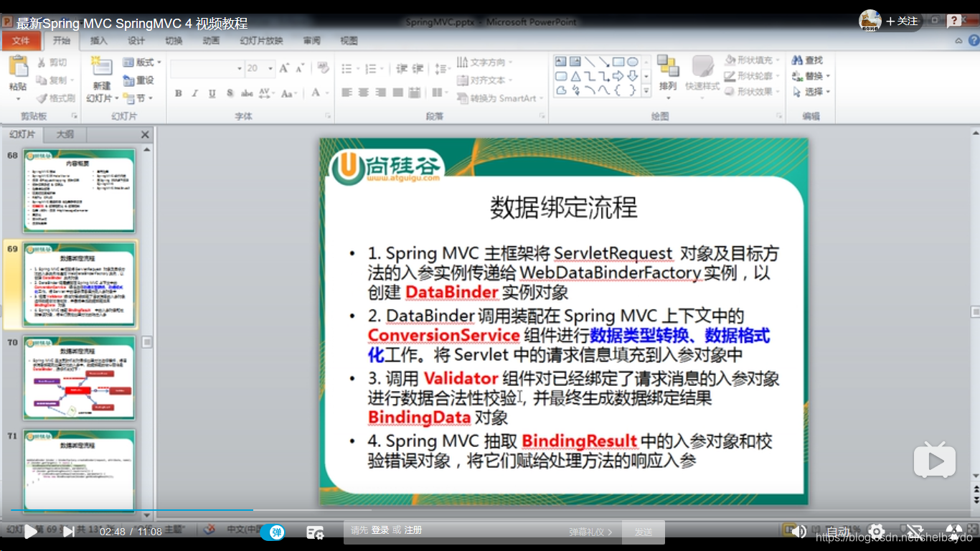
Task: Toggle italic formatting
Action: coord(194,93)
